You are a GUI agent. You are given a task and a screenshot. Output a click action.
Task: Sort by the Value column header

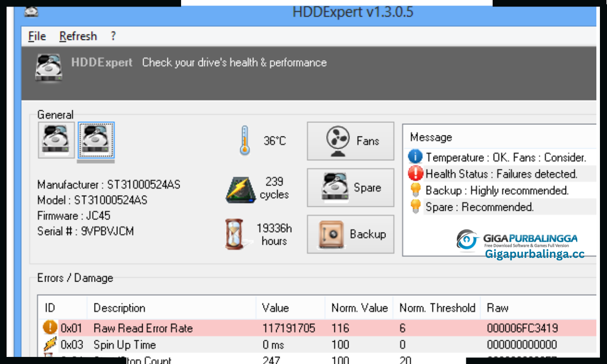[x=290, y=308]
